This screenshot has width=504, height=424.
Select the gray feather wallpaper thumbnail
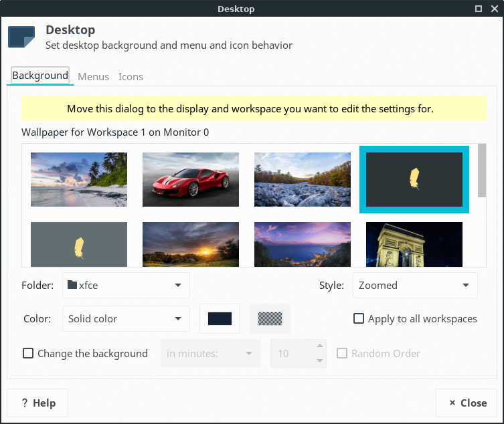click(x=79, y=245)
